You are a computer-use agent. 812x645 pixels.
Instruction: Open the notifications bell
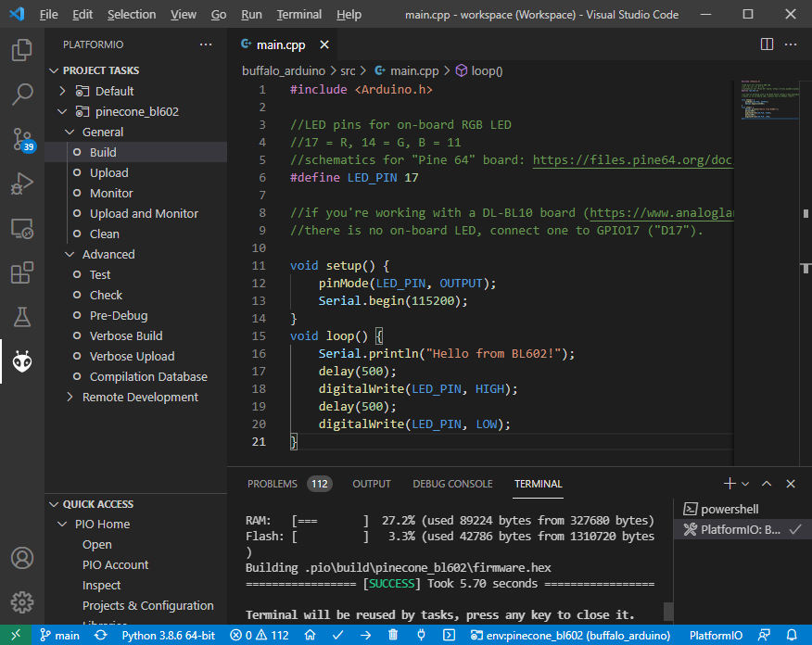[x=792, y=635]
